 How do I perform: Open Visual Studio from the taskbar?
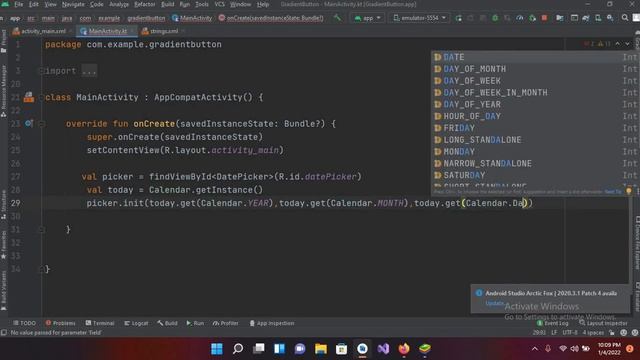[x=383, y=349]
